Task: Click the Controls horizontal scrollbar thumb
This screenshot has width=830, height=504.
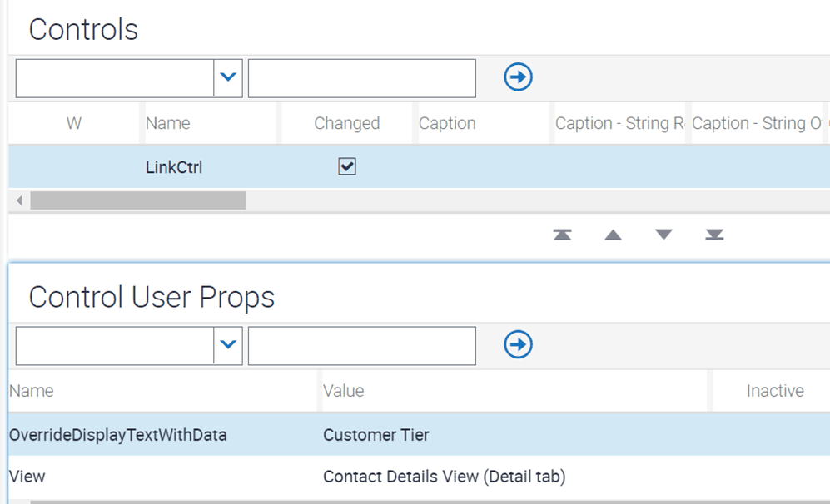Action: (x=138, y=200)
